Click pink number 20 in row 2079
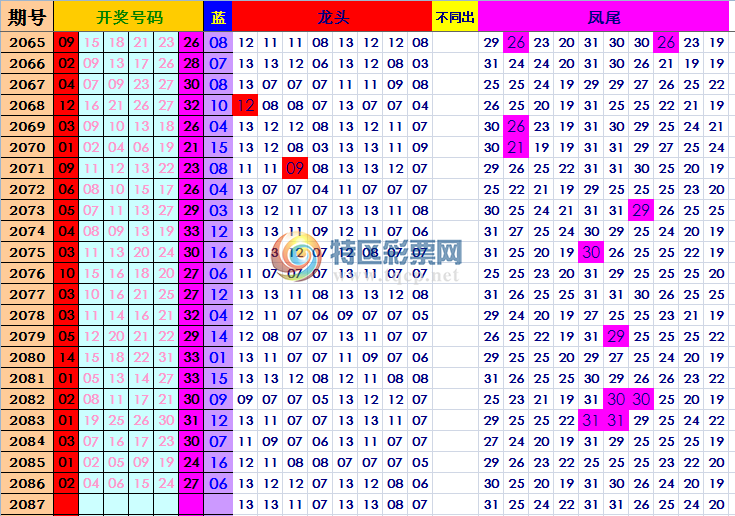Viewport: 735px width, 516px height. pos(116,337)
